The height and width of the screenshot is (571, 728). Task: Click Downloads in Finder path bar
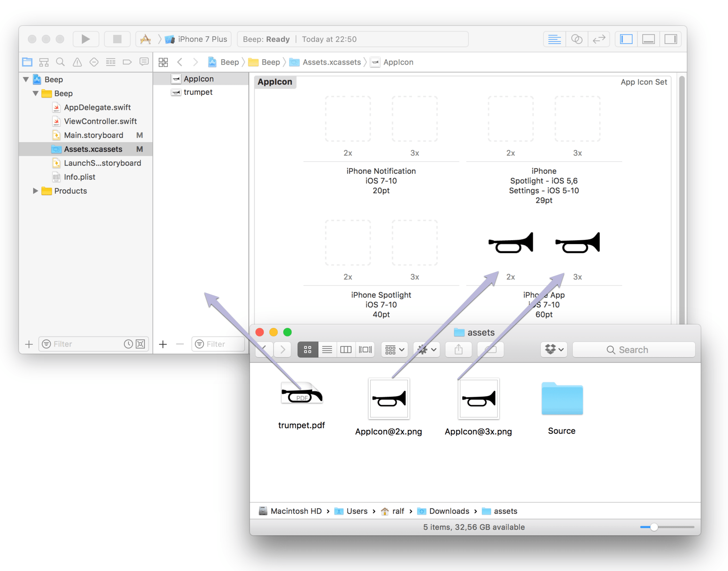(x=449, y=511)
